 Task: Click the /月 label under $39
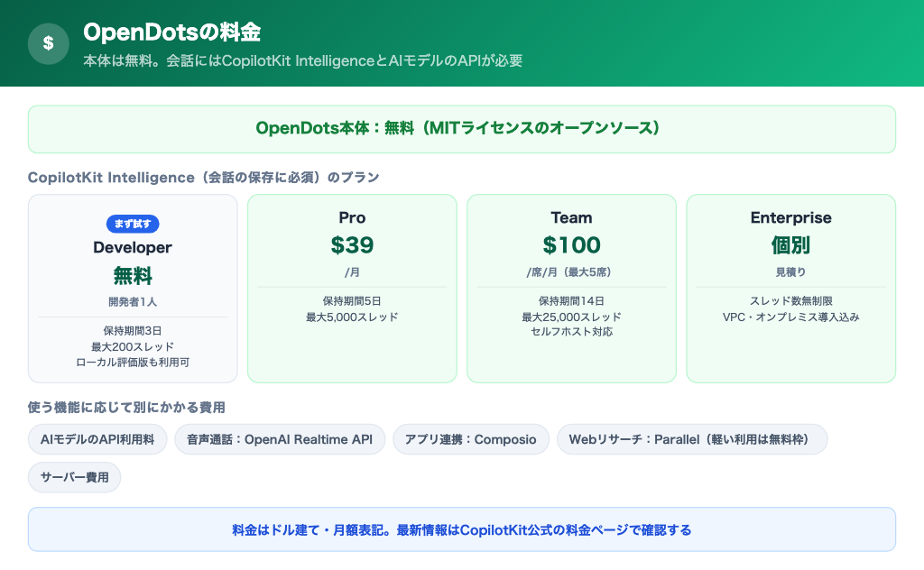(353, 272)
